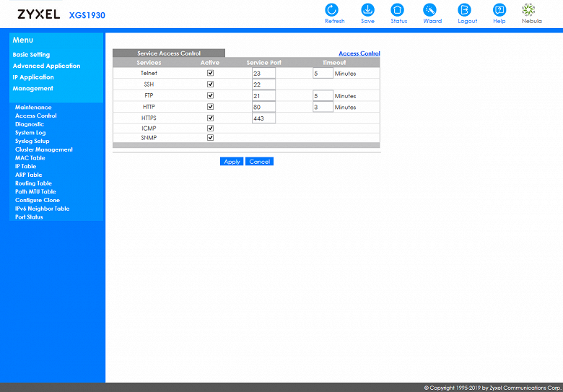The width and height of the screenshot is (563, 392).
Task: Toggle the SSH Active checkbox
Action: click(x=211, y=84)
